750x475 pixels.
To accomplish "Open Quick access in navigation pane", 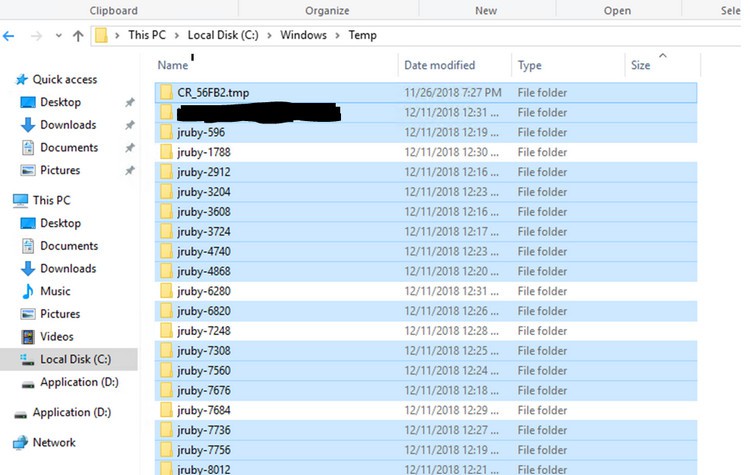I will (65, 79).
